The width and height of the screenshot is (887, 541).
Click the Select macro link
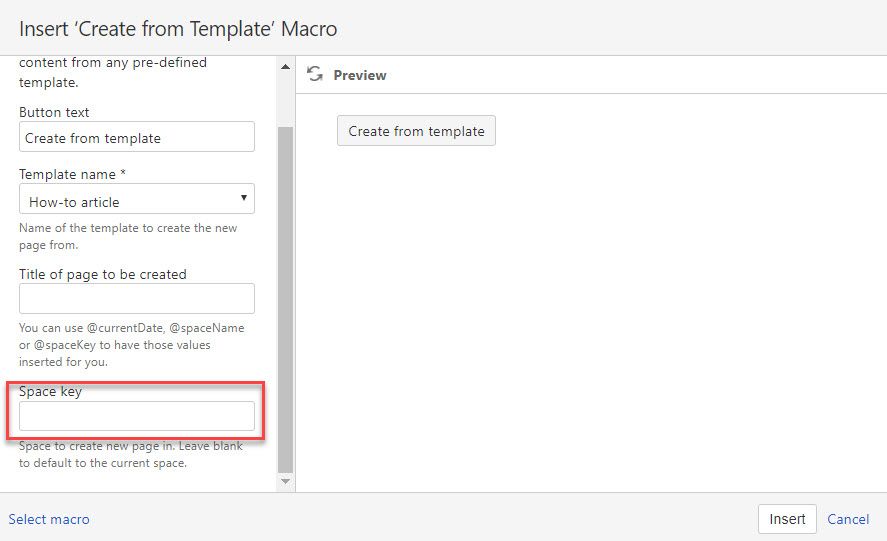[49, 519]
